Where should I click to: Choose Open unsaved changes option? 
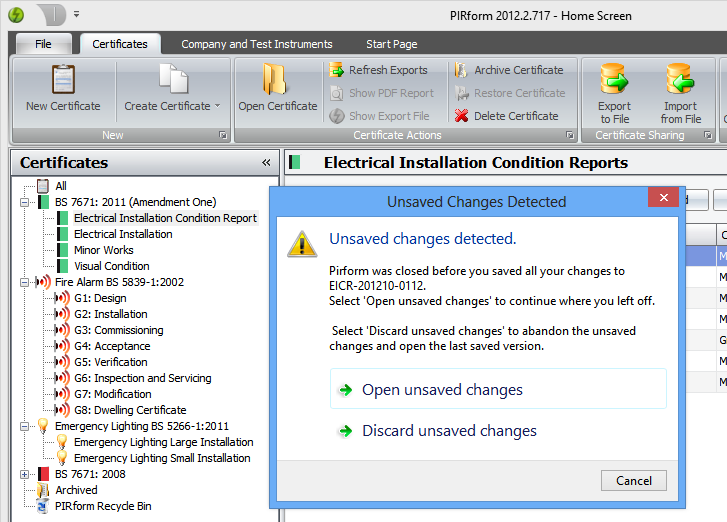pos(442,390)
